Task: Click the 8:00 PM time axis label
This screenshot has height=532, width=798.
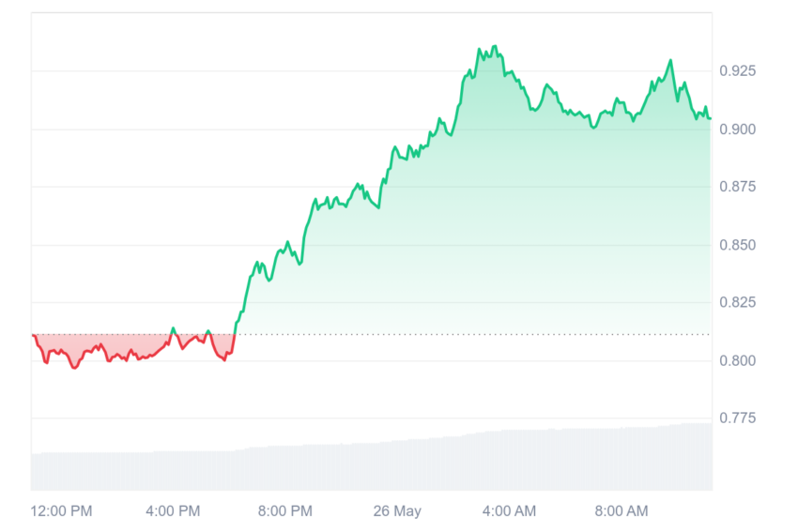Action: click(x=285, y=510)
